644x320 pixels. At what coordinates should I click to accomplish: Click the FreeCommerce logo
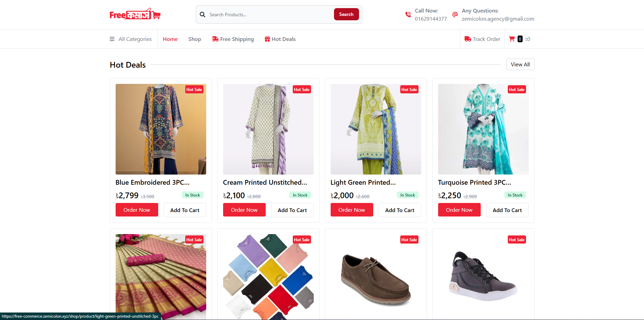(x=135, y=15)
